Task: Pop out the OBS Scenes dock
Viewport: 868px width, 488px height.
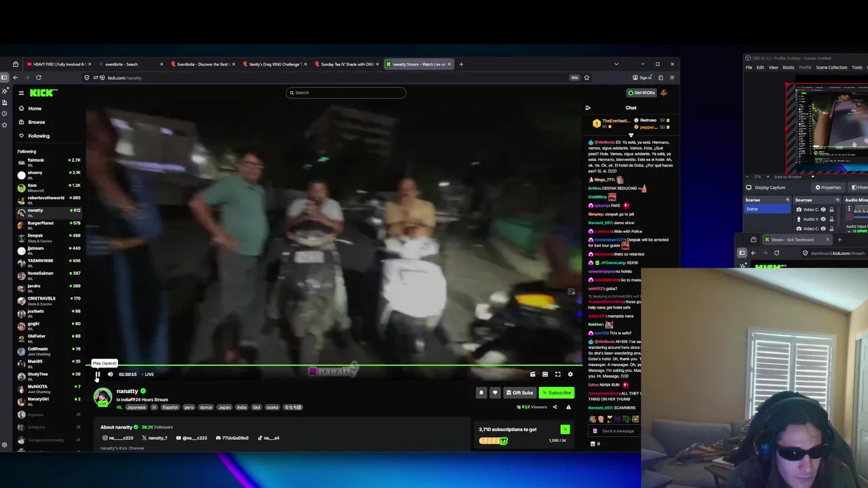Action: tap(787, 200)
